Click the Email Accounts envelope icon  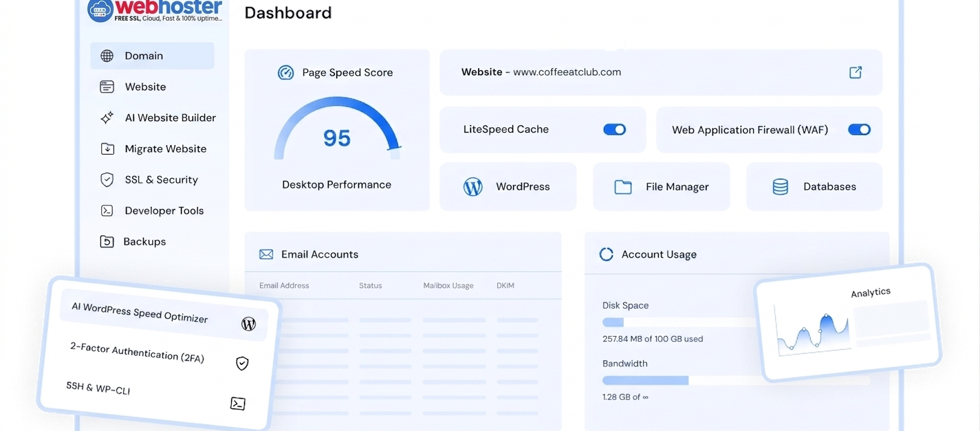[266, 254]
